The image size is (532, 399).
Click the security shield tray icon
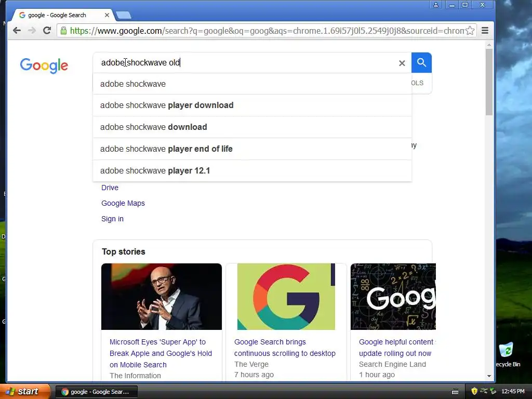pos(474,392)
